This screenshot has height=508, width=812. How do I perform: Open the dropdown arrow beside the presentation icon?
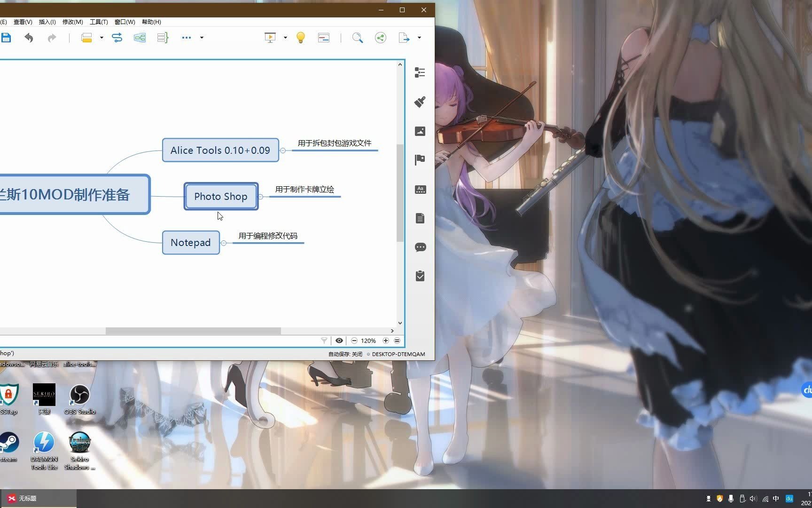285,38
